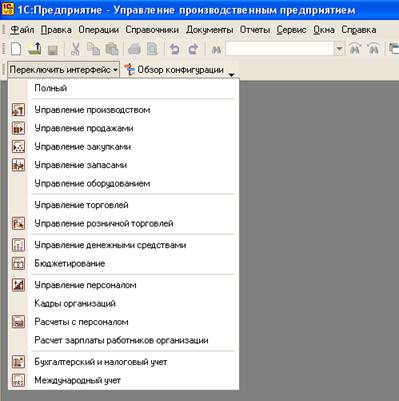Screen dimensions: 399x401
Task: Click the Бюджетирование menu icon
Action: pyautogui.click(x=18, y=263)
